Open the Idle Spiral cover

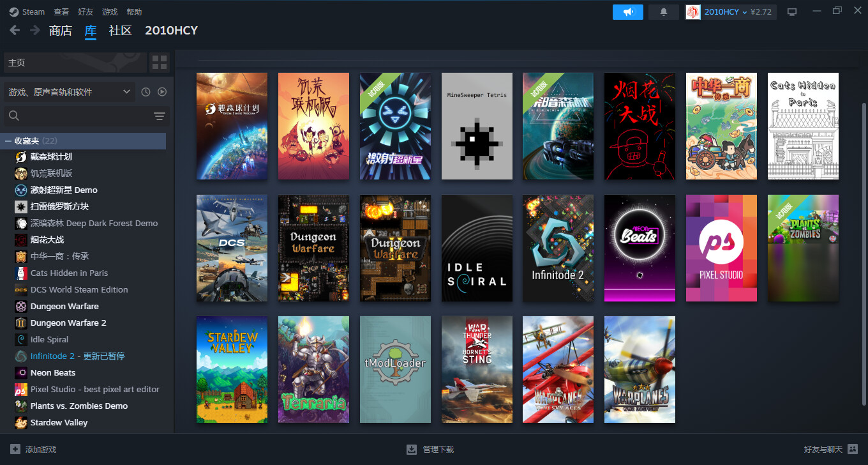[477, 248]
